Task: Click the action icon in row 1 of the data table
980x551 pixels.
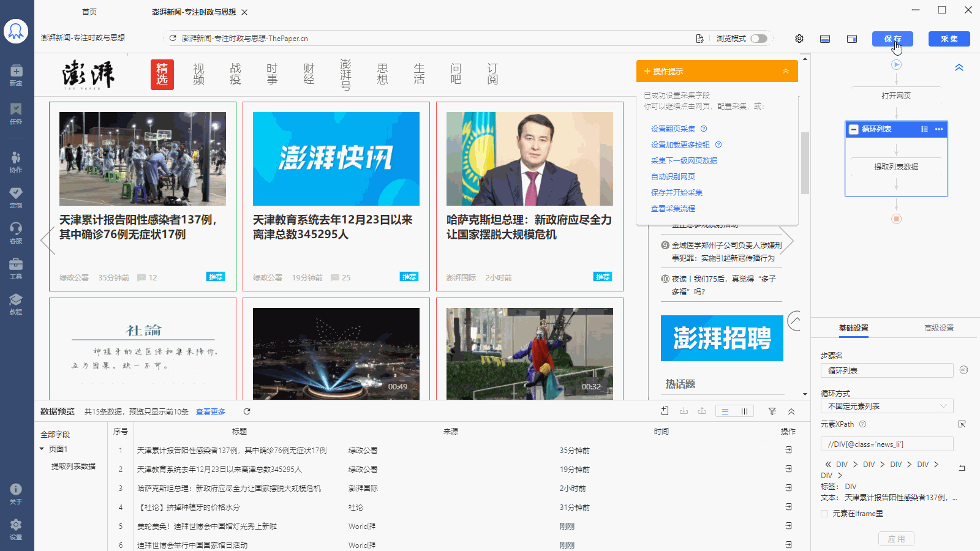Action: (788, 450)
